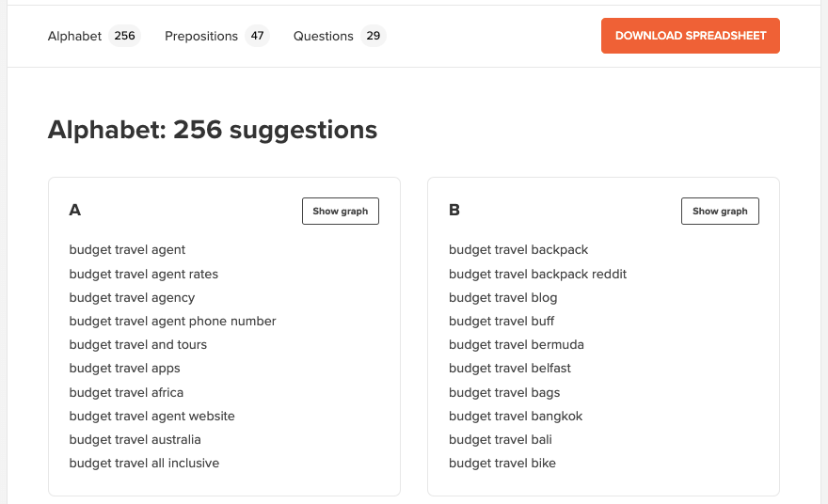Select budget travel apps keyword

pos(124,369)
